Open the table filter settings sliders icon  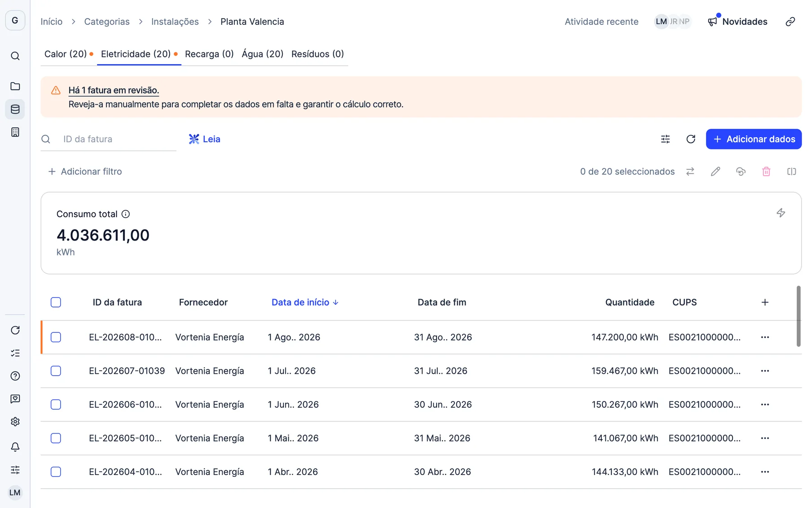click(665, 139)
